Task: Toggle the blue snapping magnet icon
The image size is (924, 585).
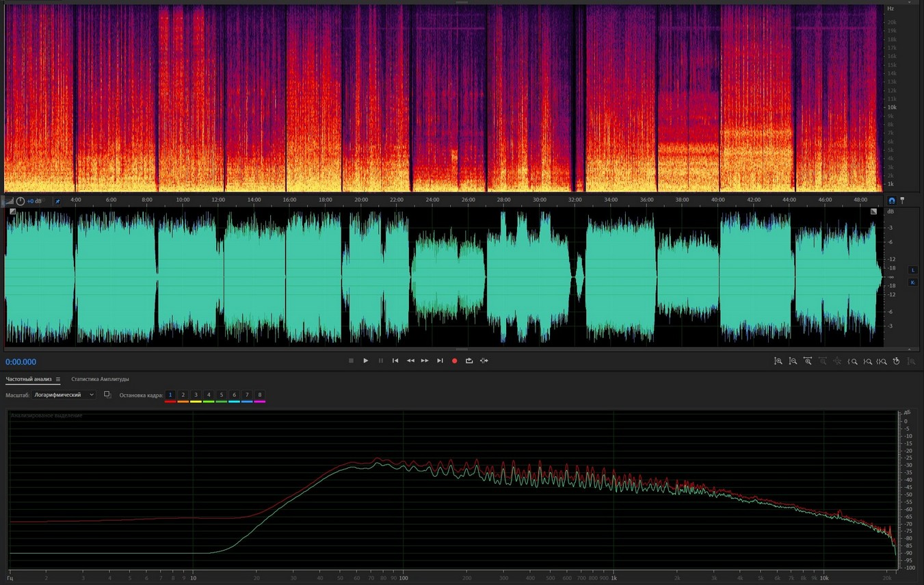Action: click(x=892, y=200)
